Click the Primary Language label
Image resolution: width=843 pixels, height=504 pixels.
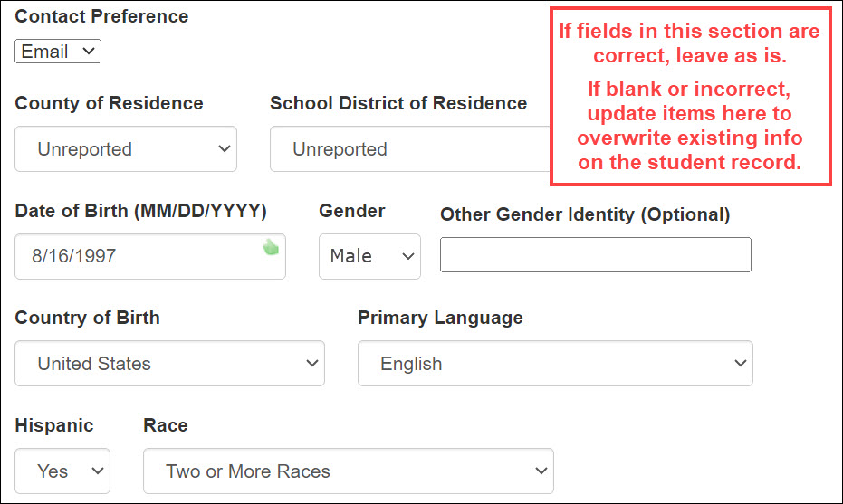pos(440,318)
